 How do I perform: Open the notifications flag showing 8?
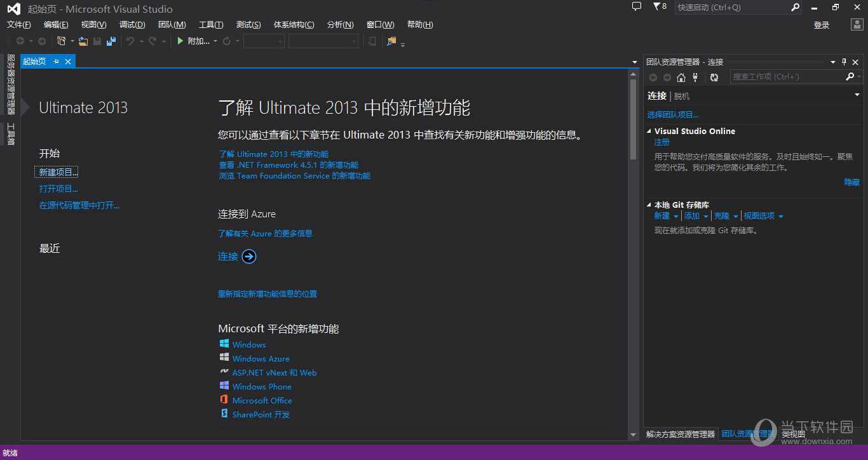pyautogui.click(x=660, y=7)
